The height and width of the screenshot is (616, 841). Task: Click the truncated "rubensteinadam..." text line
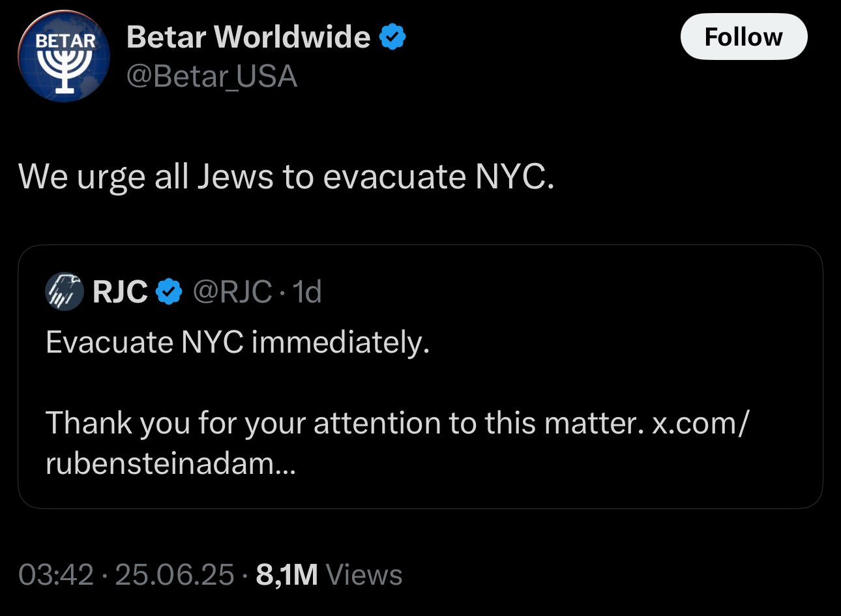tap(170, 463)
